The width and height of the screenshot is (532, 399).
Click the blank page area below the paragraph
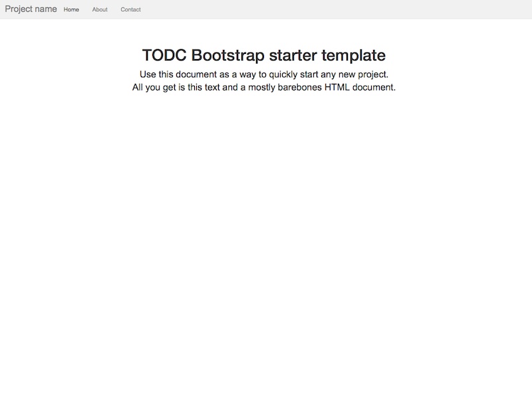[266, 233]
